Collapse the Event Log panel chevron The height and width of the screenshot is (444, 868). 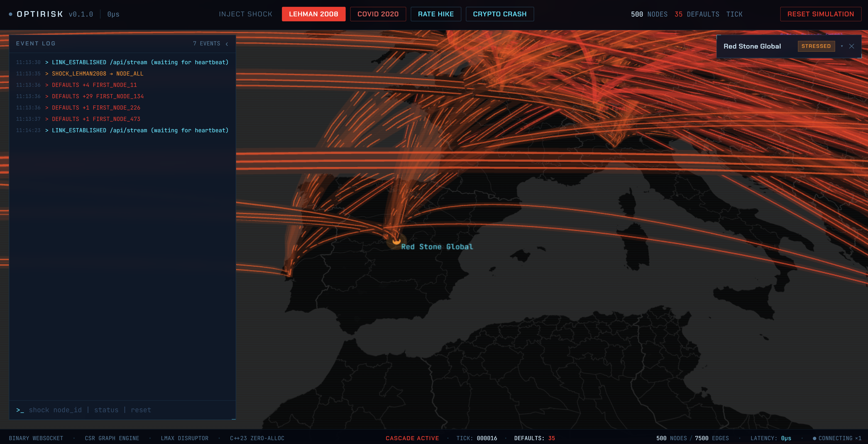(x=227, y=44)
